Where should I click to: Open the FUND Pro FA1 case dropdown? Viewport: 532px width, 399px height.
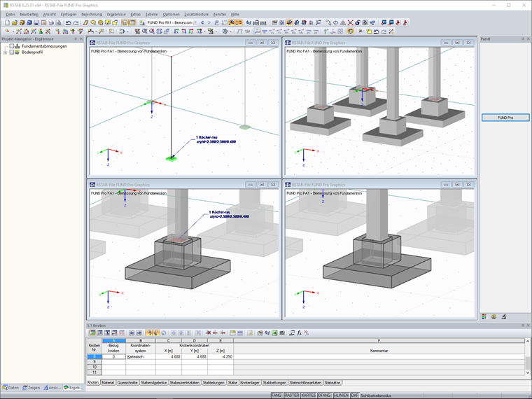pyautogui.click(x=195, y=22)
